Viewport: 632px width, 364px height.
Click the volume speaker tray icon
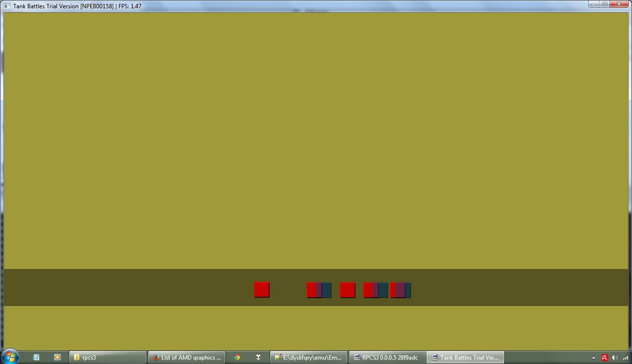(614, 358)
